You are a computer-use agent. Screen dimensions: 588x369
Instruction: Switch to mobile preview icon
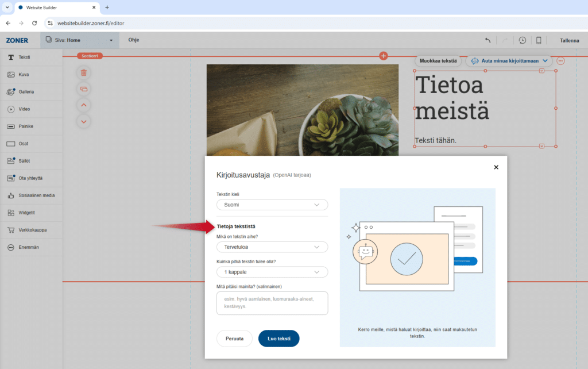(x=539, y=40)
